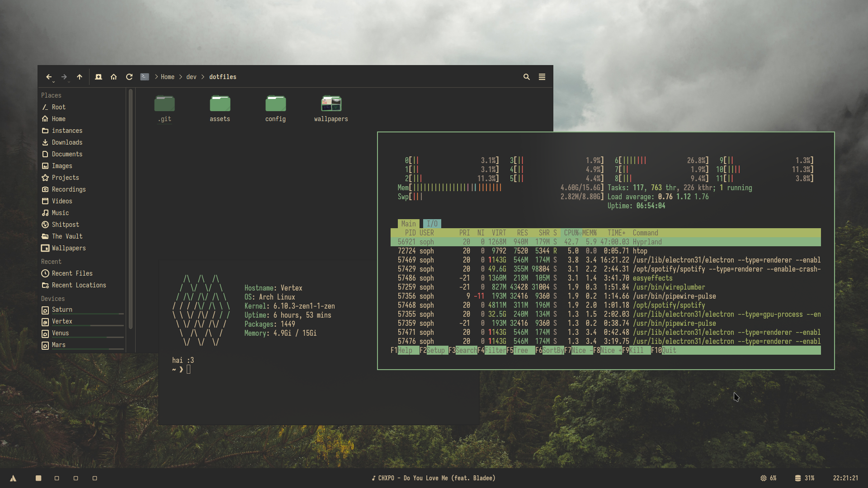Click the now playing CHXPO song title

tap(434, 478)
